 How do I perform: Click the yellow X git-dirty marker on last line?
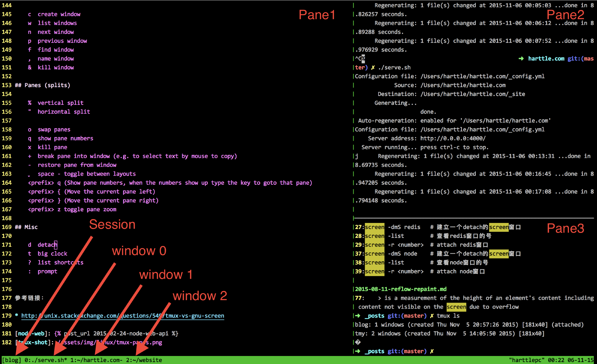(x=432, y=351)
